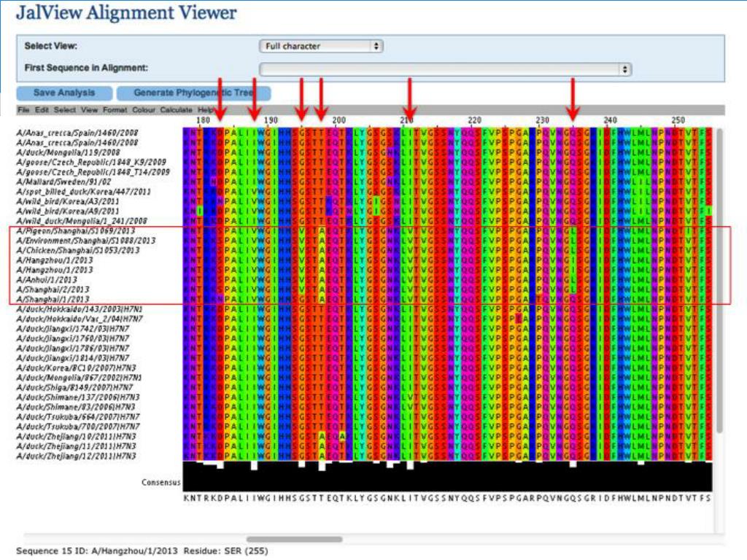Open the Edit menu
This screenshot has height=560, width=747.
(42, 109)
